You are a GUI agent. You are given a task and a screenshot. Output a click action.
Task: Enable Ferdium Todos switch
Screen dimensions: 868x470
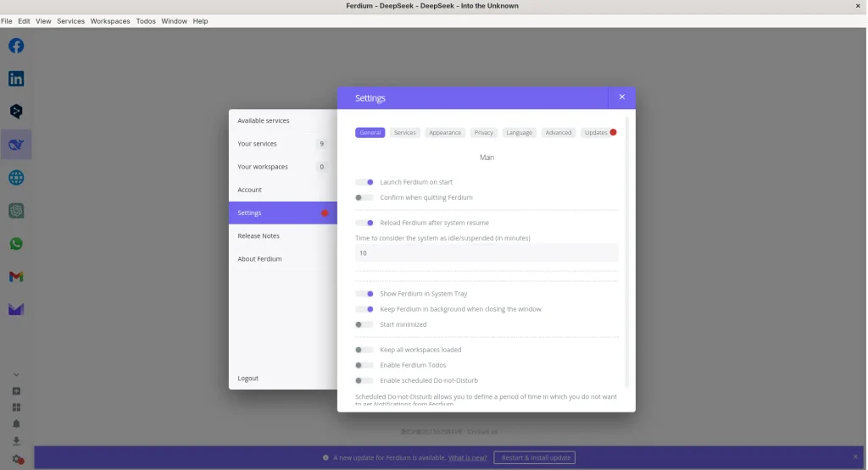[x=364, y=365]
